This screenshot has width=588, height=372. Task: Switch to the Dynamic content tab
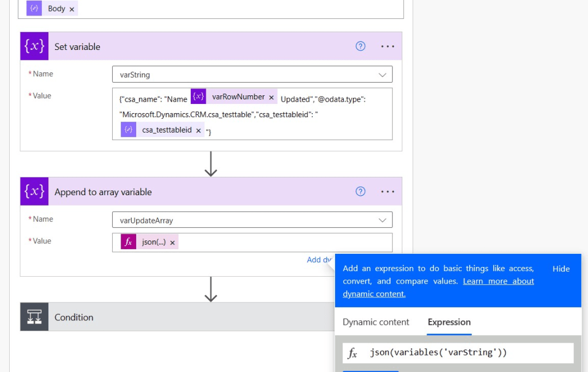click(376, 322)
